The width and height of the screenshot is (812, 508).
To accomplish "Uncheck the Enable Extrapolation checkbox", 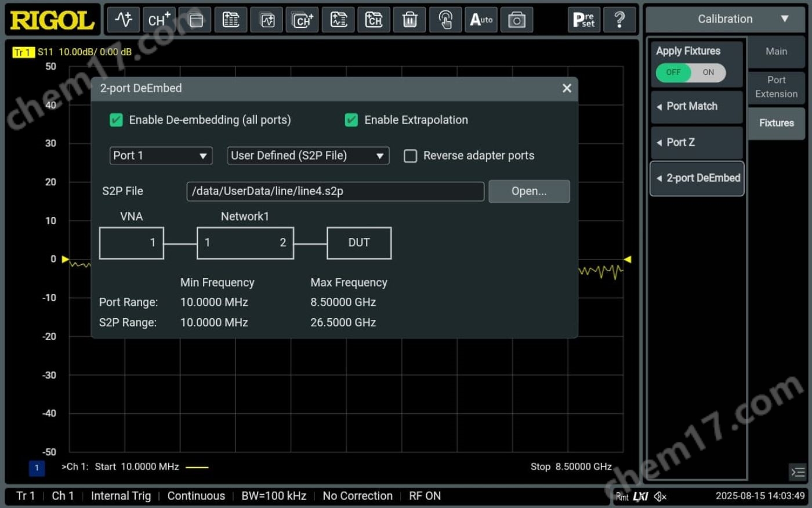I will [351, 120].
